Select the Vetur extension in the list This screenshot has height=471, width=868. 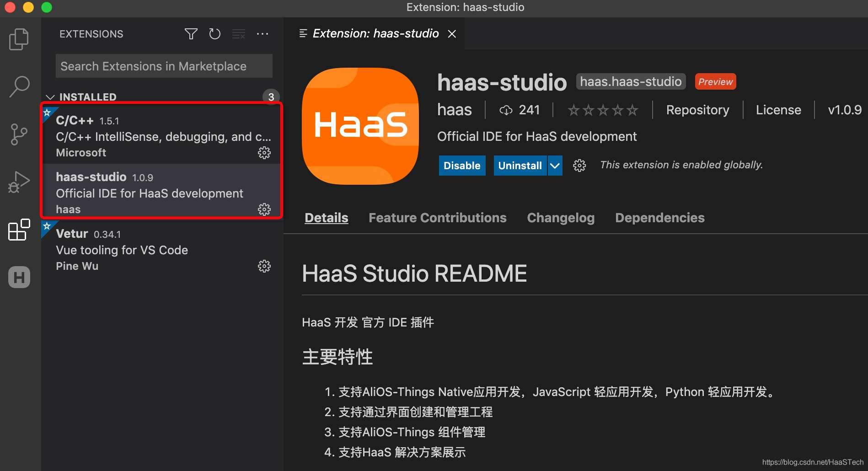(161, 249)
